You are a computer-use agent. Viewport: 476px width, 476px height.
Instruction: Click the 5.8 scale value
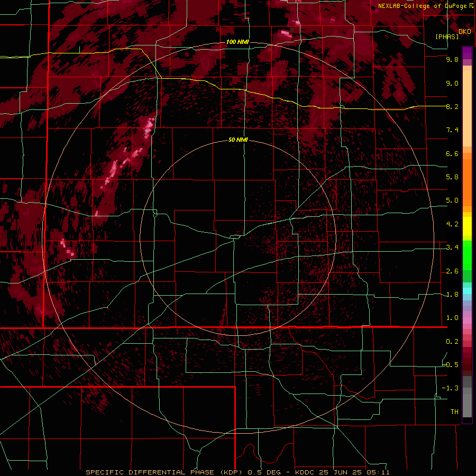point(452,177)
